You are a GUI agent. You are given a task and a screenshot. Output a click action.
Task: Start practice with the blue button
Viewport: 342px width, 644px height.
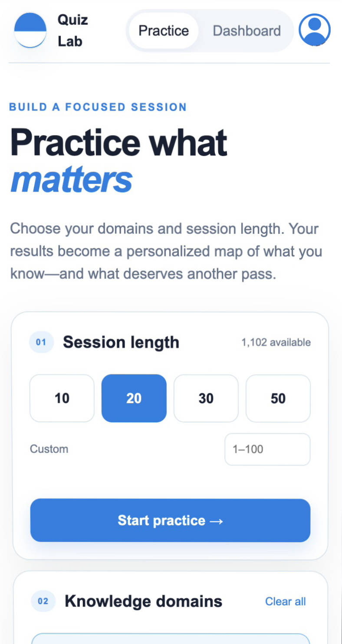point(170,520)
